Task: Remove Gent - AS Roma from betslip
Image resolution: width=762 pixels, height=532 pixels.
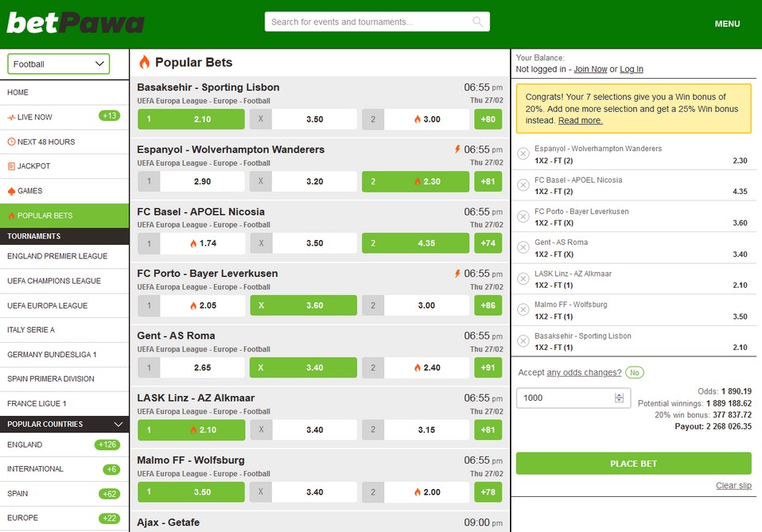Action: coord(523,247)
